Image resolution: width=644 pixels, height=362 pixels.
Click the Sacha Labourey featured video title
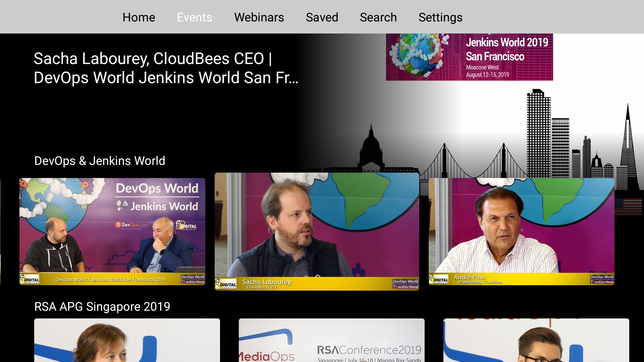(x=166, y=68)
